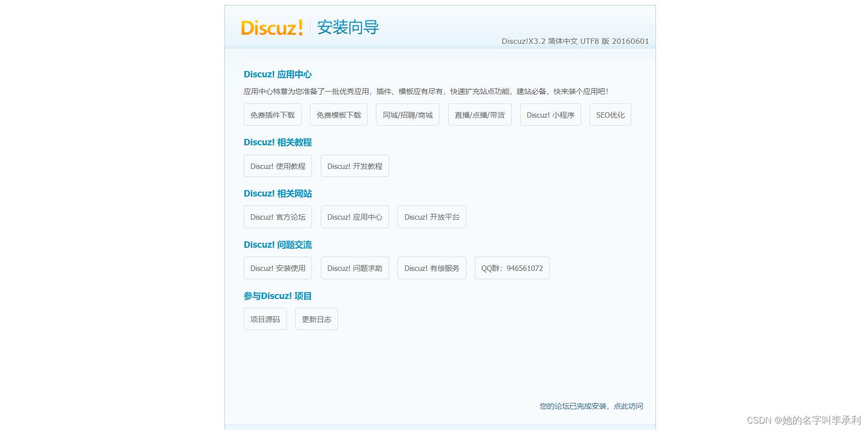Open the Discuz! 开发教程 button
Viewport: 868px width, 430px height.
coord(355,166)
